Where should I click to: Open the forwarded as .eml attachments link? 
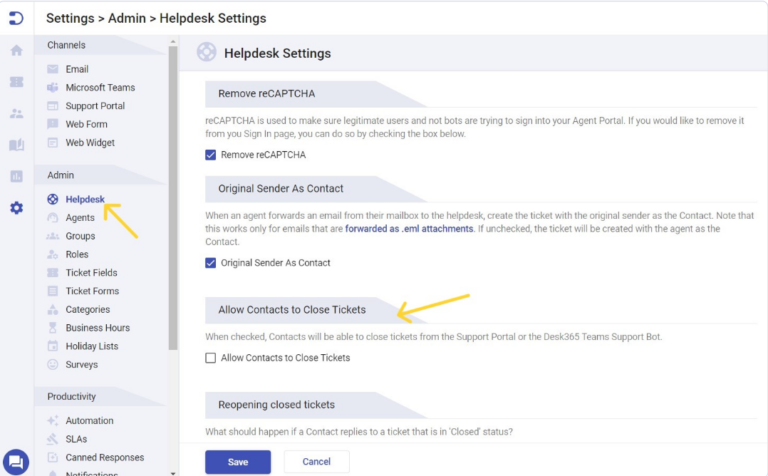click(x=409, y=229)
